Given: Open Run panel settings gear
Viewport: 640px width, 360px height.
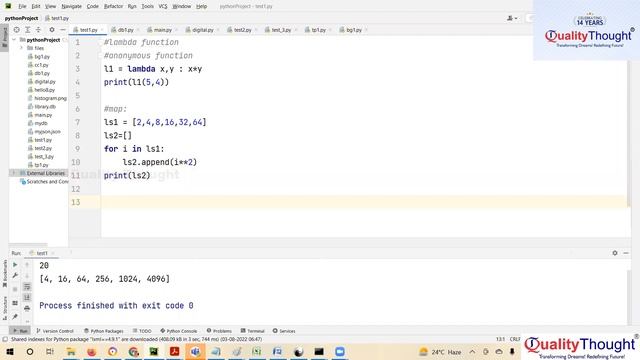Looking at the screenshot, I should click(x=615, y=253).
